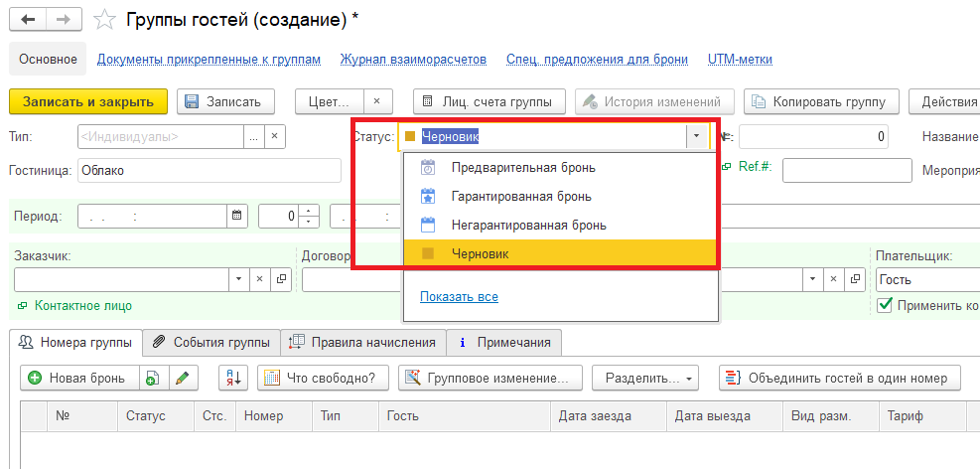The height and width of the screenshot is (469, 980).
Task: Click Копировать группу button
Action: [x=822, y=102]
